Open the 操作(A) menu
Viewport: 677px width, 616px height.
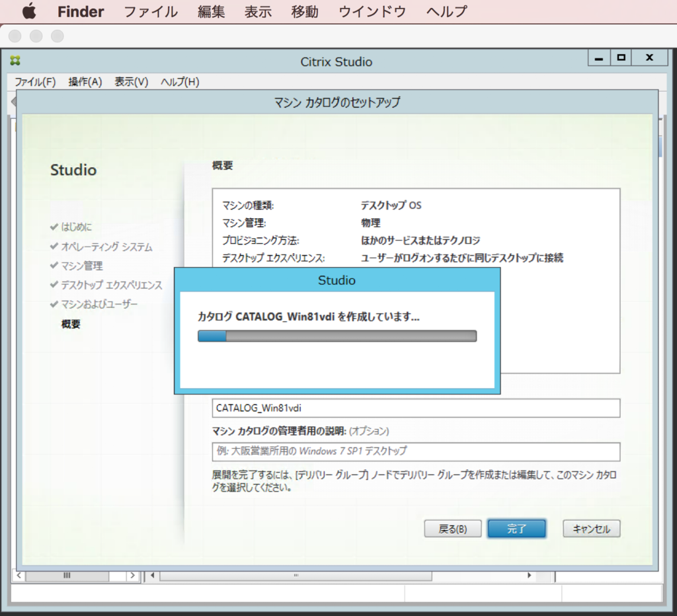click(85, 82)
